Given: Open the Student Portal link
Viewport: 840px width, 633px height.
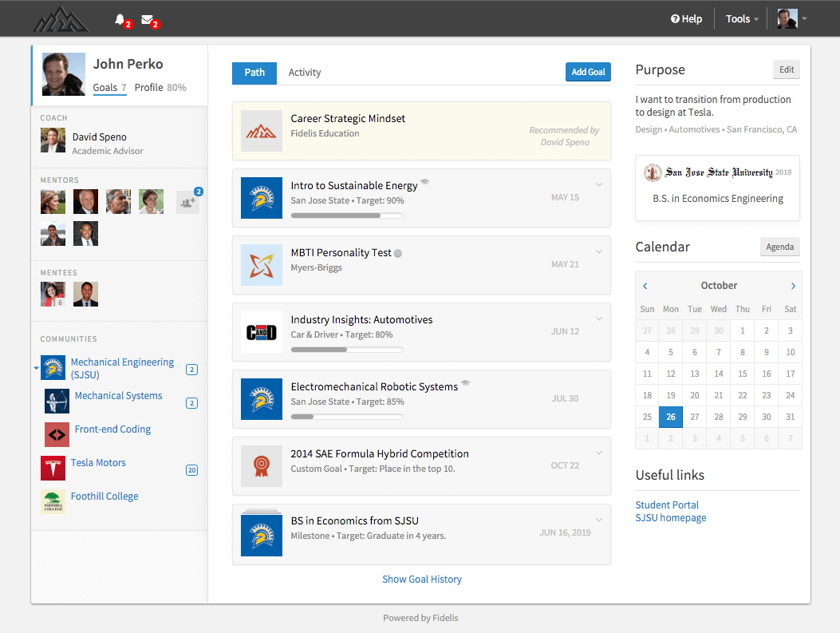Looking at the screenshot, I should pyautogui.click(x=667, y=504).
